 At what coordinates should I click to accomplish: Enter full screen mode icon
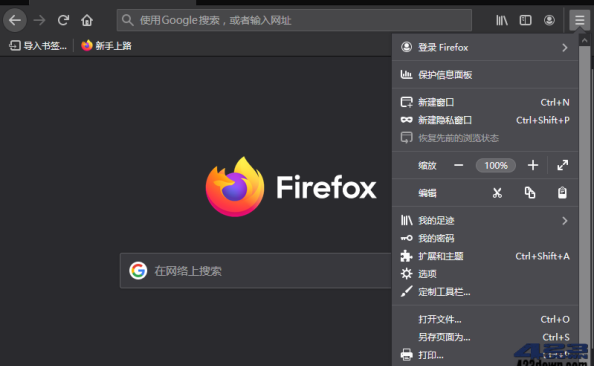563,165
